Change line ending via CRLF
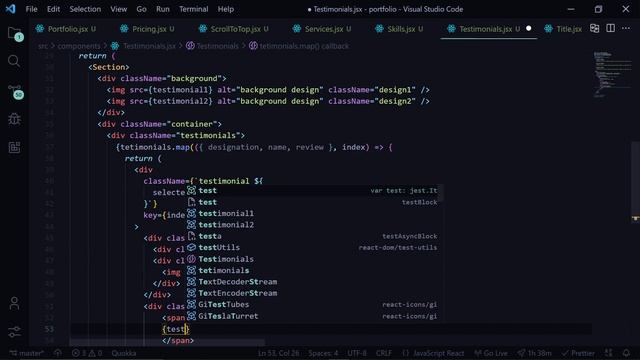The width and height of the screenshot is (640, 360). [384, 353]
